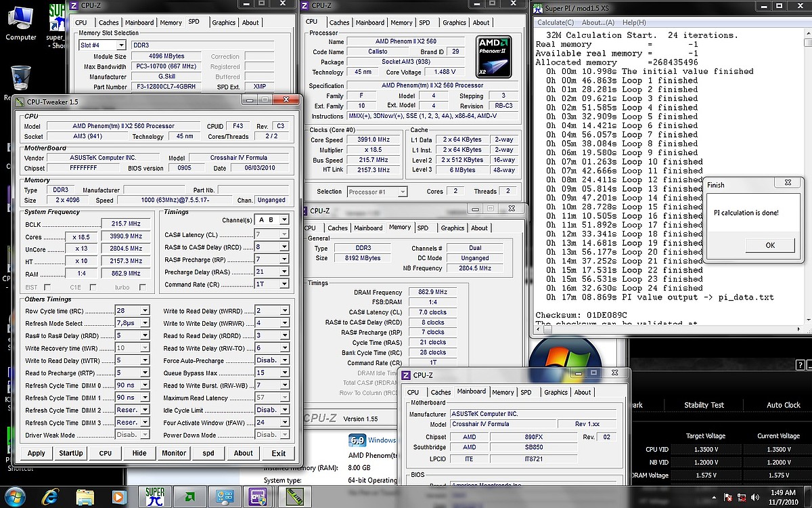Screen dimensions: 812x508
Task: Click the Checksum: 01DE089C line
Action: [581, 315]
